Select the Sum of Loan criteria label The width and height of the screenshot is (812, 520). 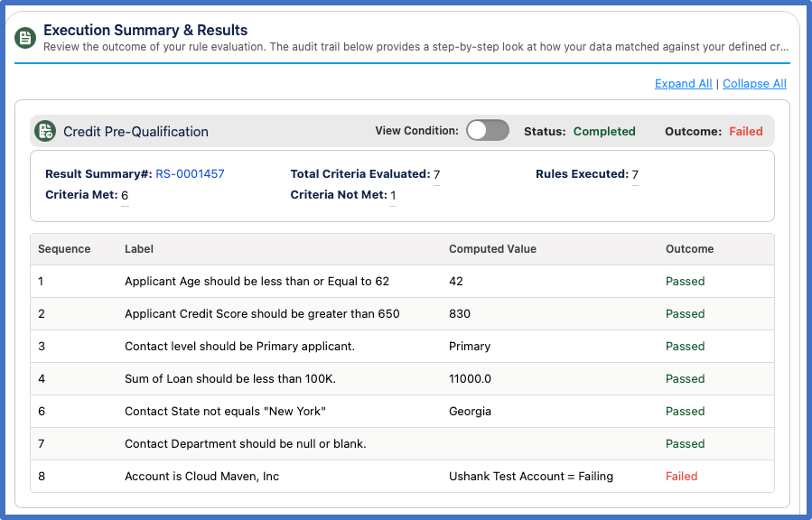pos(230,379)
